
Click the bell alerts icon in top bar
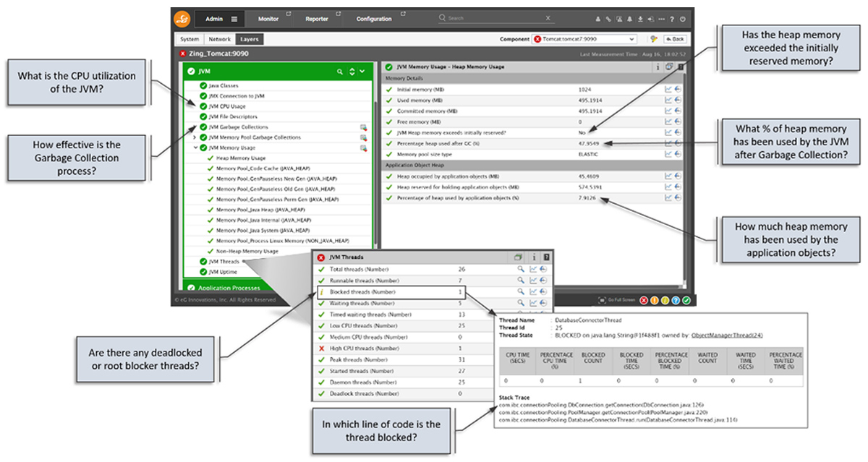(x=630, y=19)
